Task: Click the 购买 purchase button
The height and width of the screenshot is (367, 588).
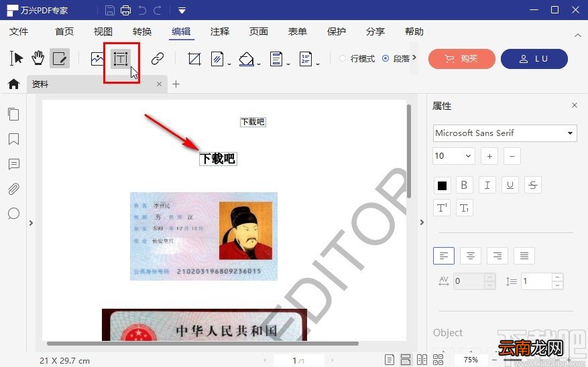Action: pos(462,59)
